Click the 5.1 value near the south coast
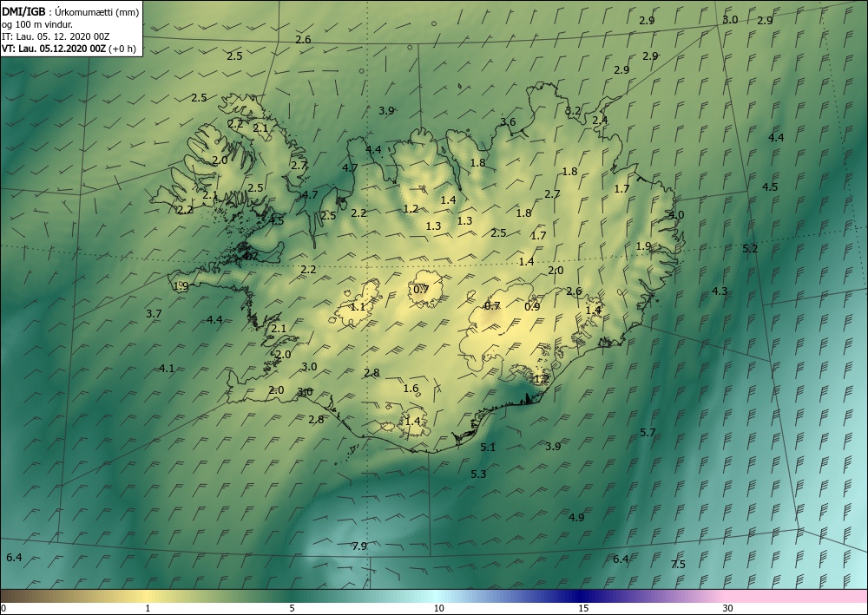868x615 pixels. pyautogui.click(x=488, y=448)
